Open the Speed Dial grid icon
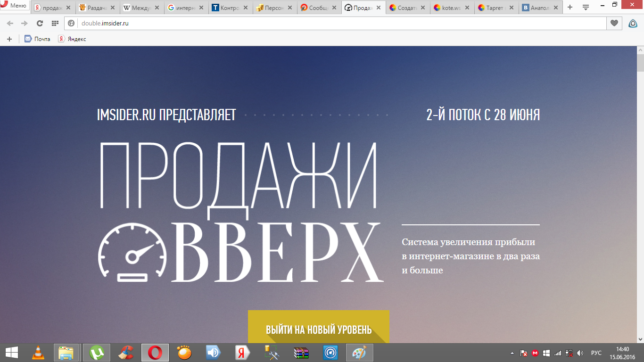644x362 pixels. coord(55,23)
